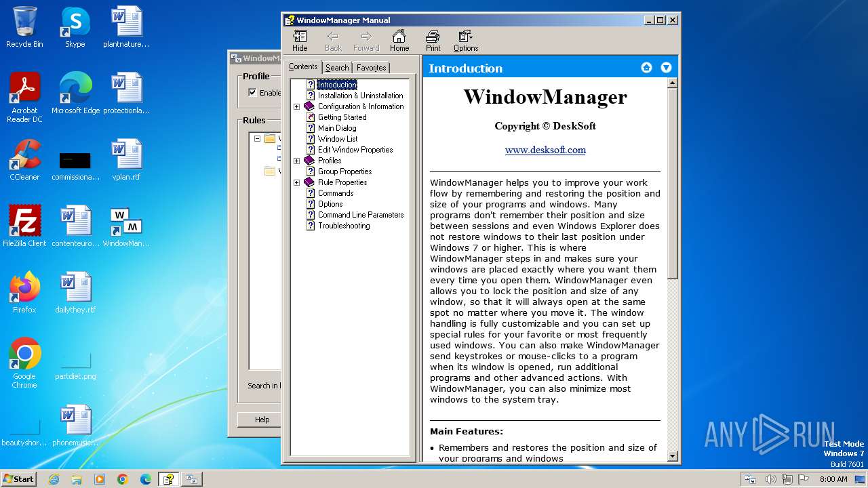This screenshot has width=868, height=488.
Task: Expand the Configuration & Information book
Action: coord(296,106)
